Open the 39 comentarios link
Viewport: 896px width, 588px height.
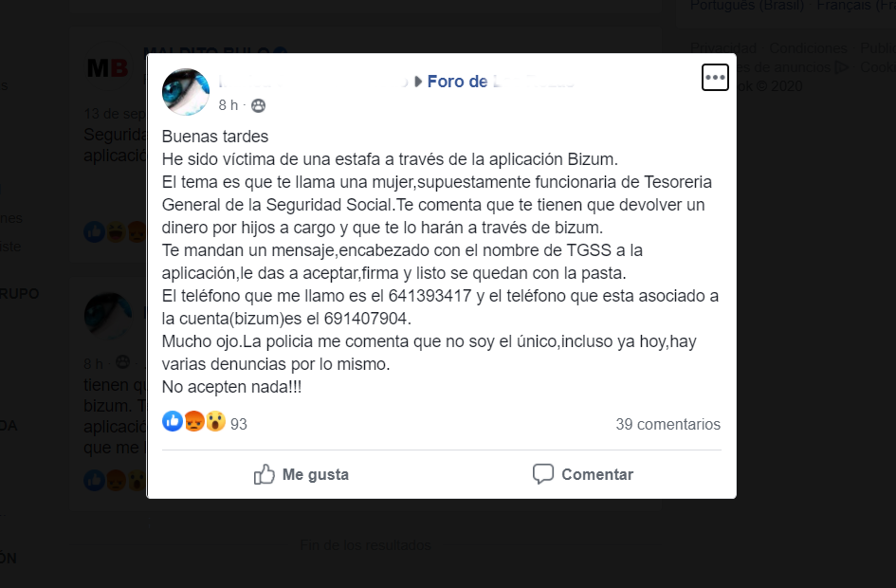tap(668, 424)
